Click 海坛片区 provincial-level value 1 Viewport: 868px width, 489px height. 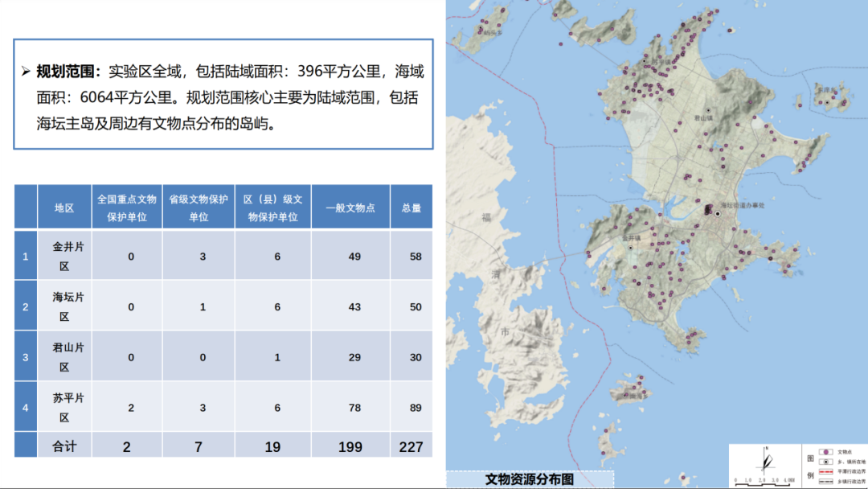203,306
